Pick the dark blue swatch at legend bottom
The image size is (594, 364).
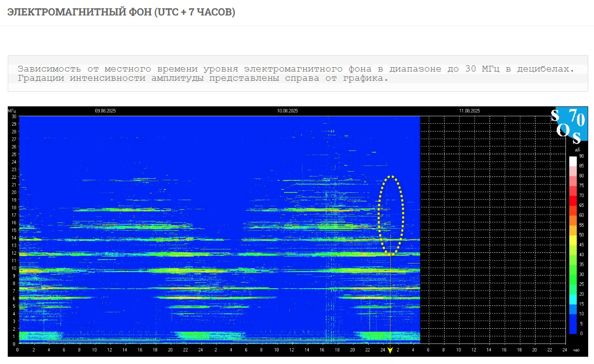[573, 329]
